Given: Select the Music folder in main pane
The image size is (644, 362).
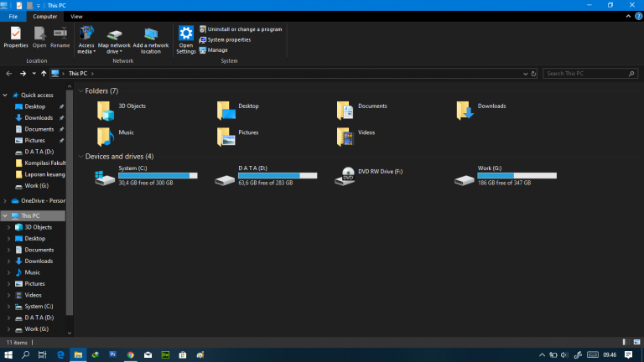Looking at the screenshot, I should tap(116, 137).
